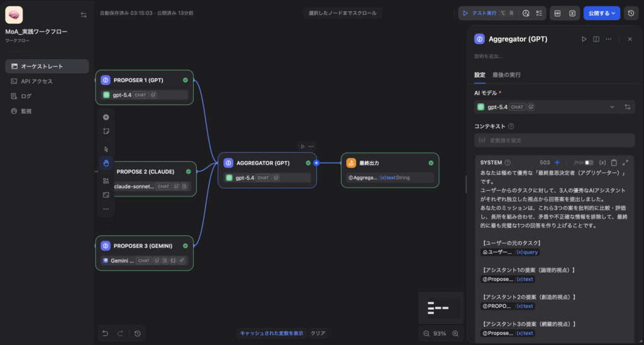Click PROPOSER 1 gpt-5.4 model row
This screenshot has width=644, height=345.
coord(145,95)
